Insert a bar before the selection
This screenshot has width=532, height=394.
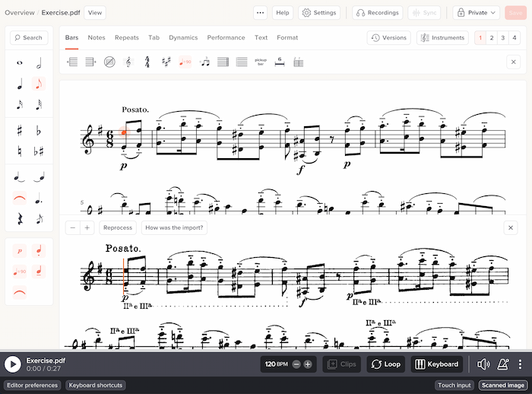pos(72,62)
